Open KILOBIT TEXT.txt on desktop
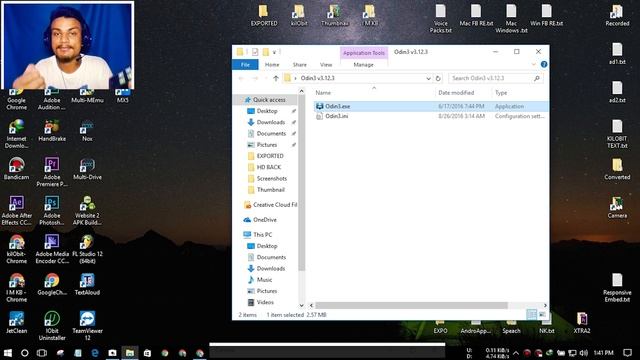 (617, 134)
